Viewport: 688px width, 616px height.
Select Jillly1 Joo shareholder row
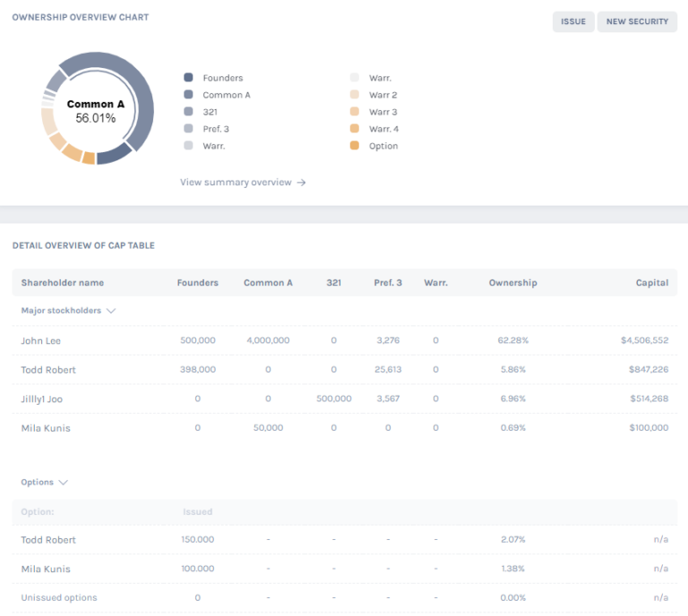[x=42, y=399]
